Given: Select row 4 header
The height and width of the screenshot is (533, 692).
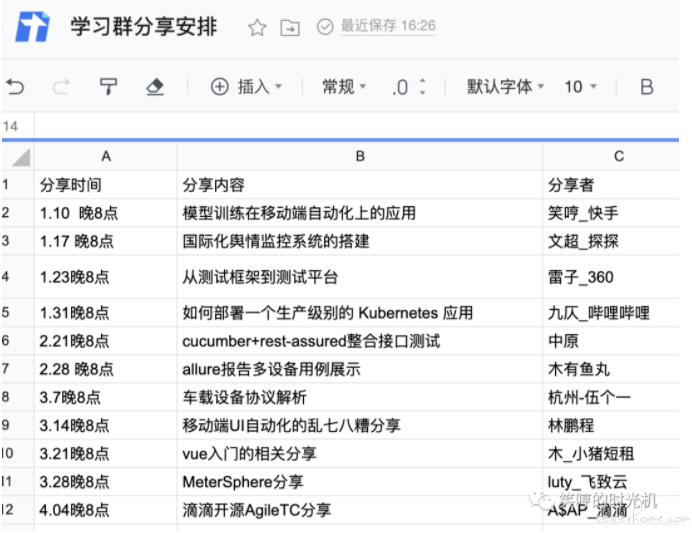Looking at the screenshot, I should [x=18, y=277].
